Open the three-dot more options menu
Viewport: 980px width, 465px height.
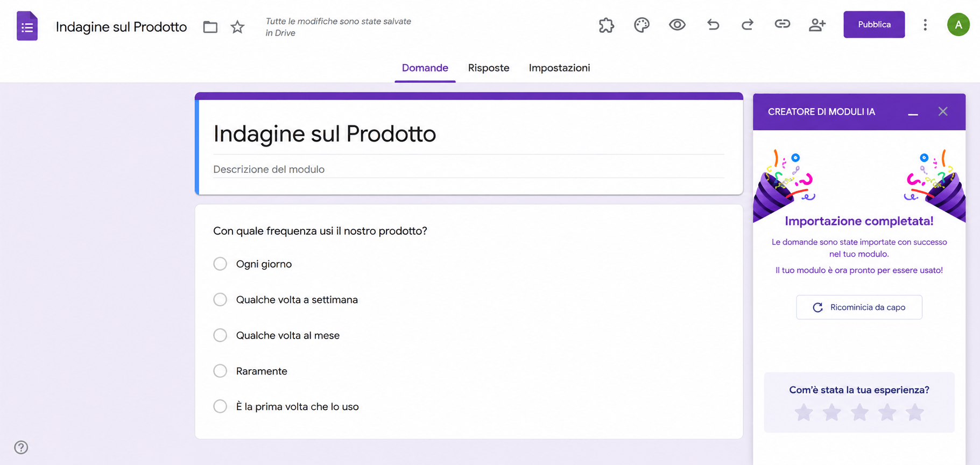pos(925,25)
